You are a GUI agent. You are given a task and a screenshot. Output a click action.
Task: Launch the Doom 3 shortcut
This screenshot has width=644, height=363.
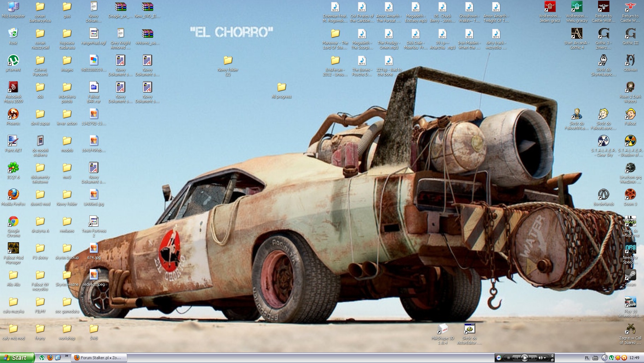(630, 197)
